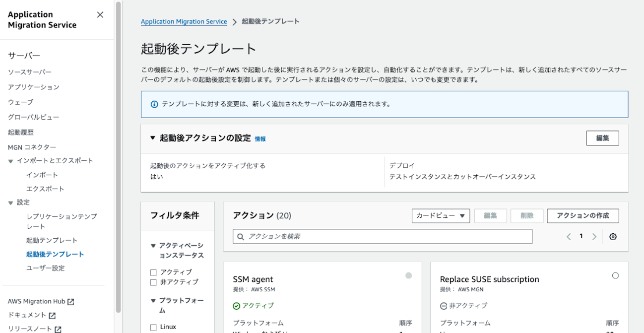Click the page number 1
The width and height of the screenshot is (644, 333).
(581, 237)
